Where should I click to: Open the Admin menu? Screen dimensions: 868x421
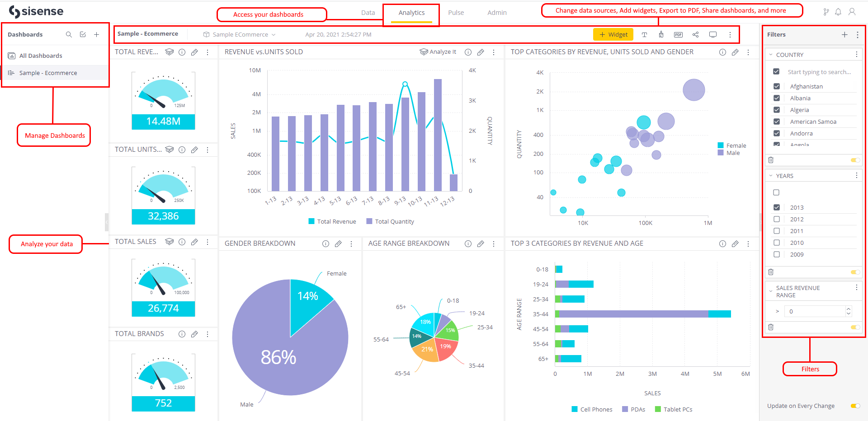(x=496, y=13)
